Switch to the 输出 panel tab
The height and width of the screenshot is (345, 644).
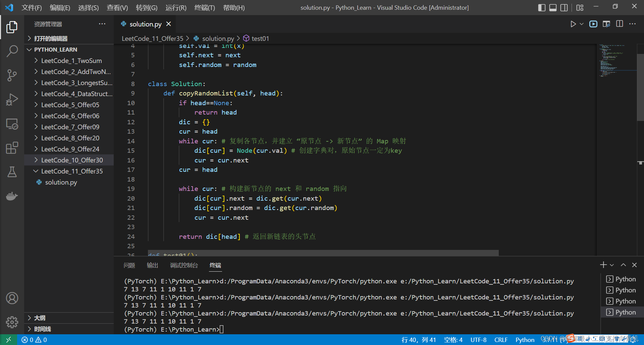[x=152, y=265]
